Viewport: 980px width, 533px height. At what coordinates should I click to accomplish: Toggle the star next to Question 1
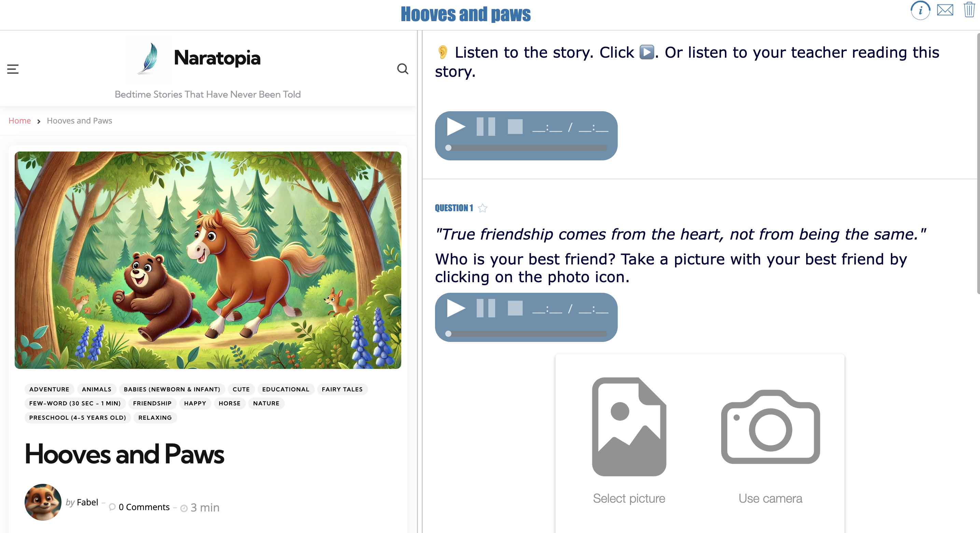[483, 208]
